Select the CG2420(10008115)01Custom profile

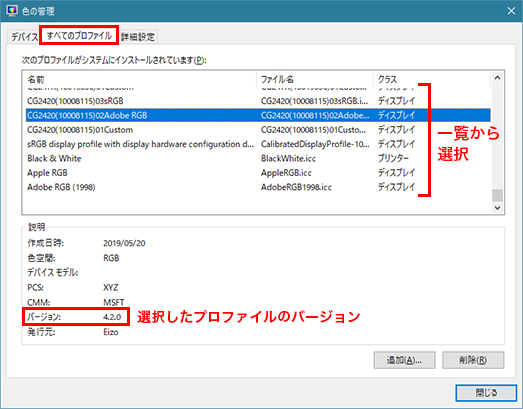(258, 129)
